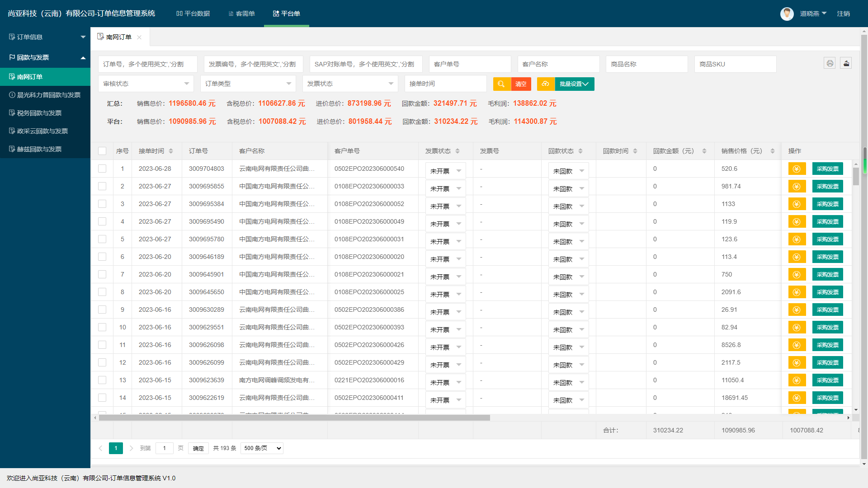Click yuan payment icon for order 3009630289

click(797, 310)
